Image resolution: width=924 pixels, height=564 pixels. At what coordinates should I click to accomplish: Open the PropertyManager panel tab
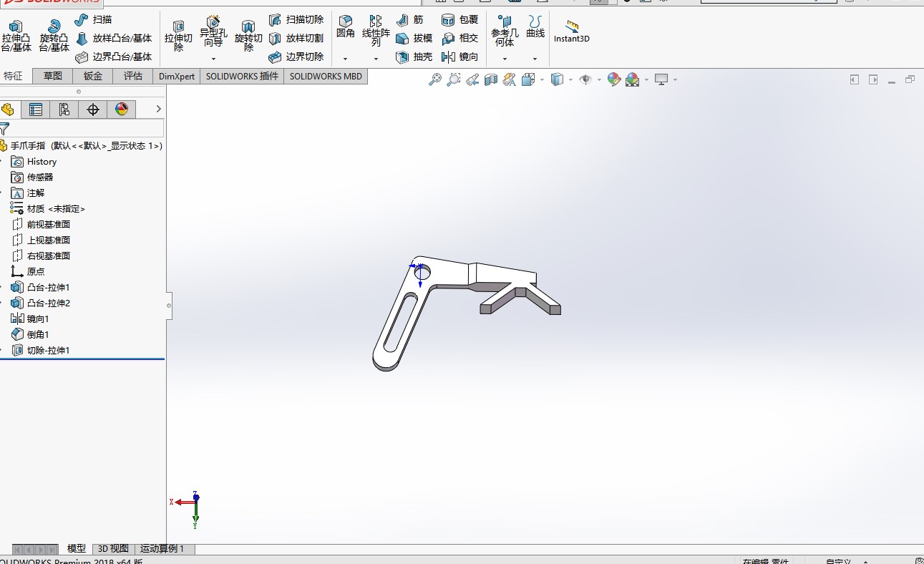pyautogui.click(x=36, y=110)
